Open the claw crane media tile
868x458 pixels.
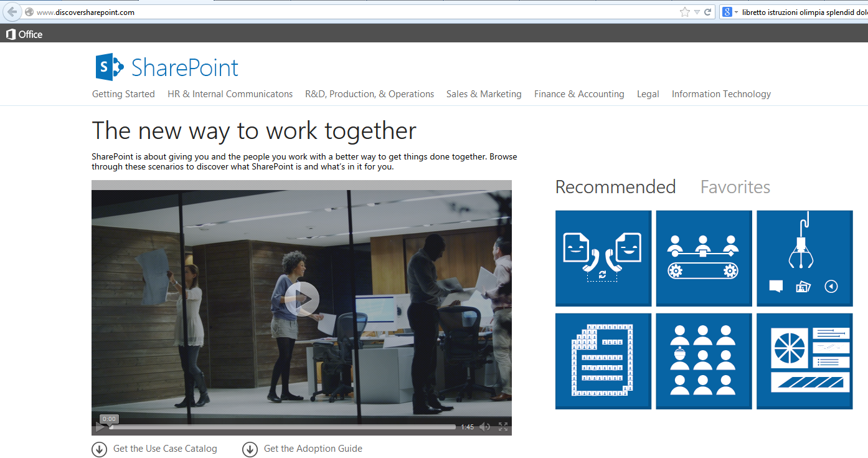click(x=804, y=259)
